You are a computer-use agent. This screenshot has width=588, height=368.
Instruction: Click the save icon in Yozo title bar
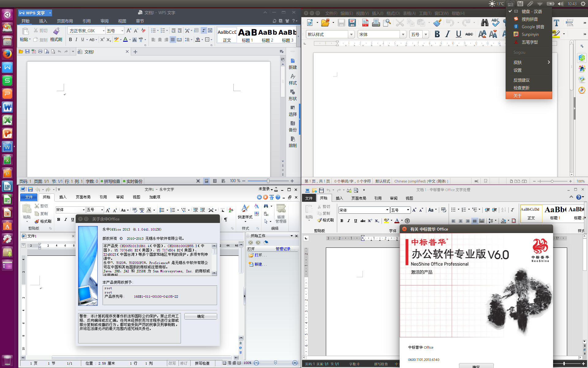coord(30,190)
